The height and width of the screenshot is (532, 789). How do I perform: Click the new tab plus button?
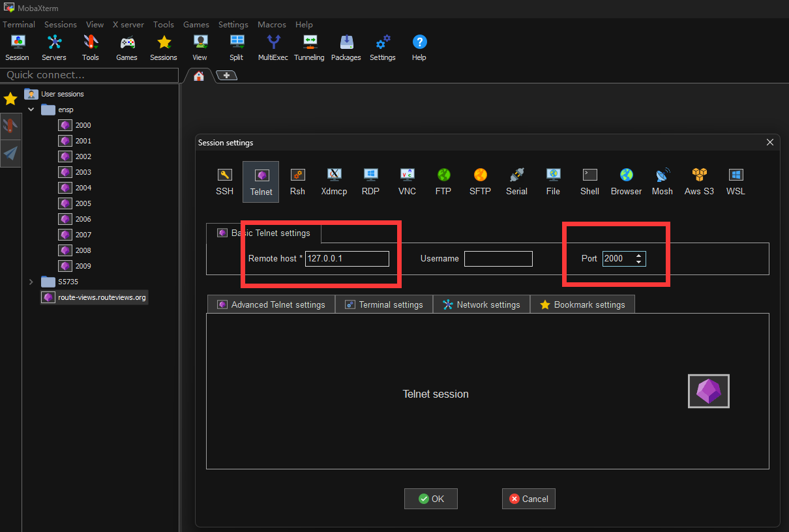point(226,76)
